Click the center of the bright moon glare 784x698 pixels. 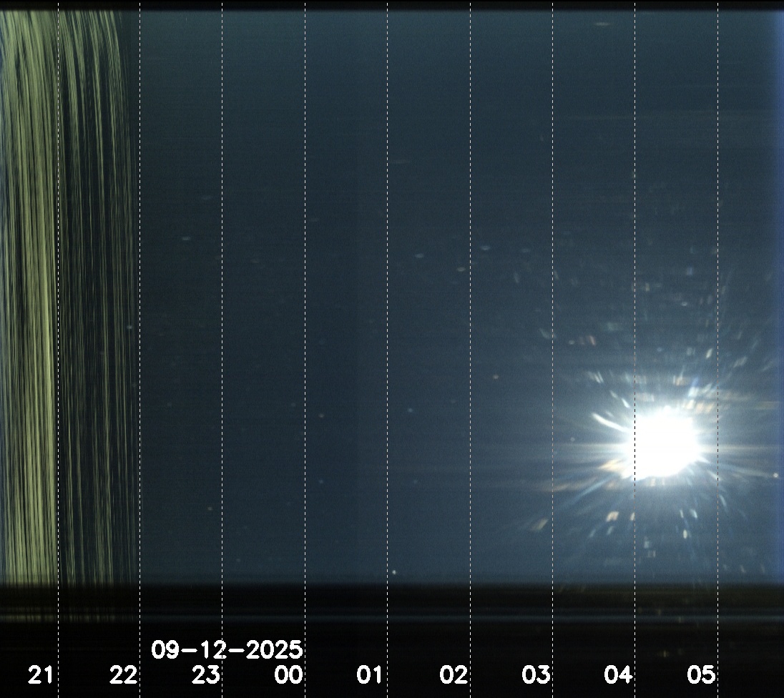tap(662, 443)
